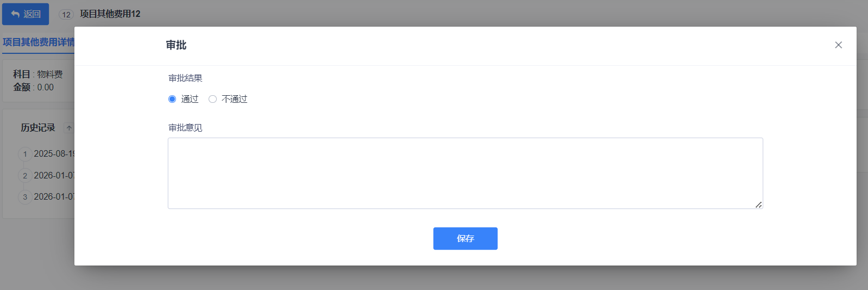The width and height of the screenshot is (868, 290).
Task: Open the 2025-08-19 history record entry
Action: (x=54, y=154)
